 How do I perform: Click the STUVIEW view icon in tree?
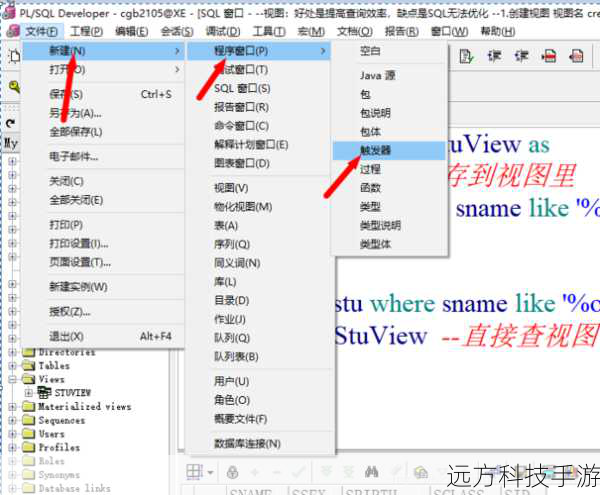pos(44,392)
